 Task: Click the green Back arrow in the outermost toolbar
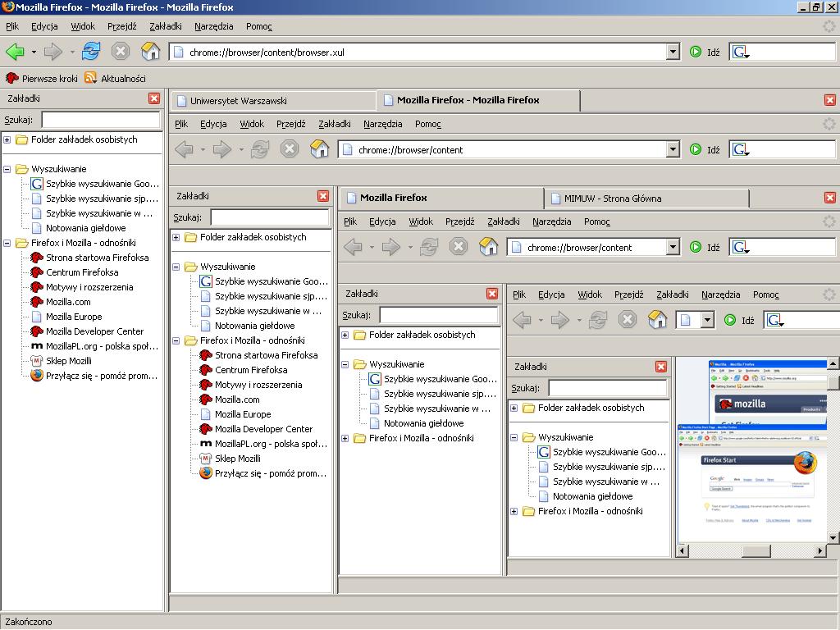[15, 52]
